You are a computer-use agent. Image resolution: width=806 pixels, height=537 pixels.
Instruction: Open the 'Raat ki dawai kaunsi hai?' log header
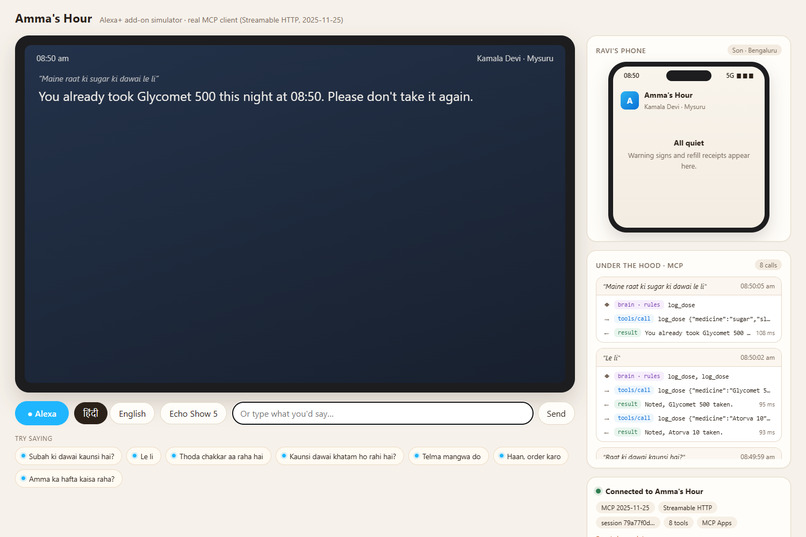689,455
